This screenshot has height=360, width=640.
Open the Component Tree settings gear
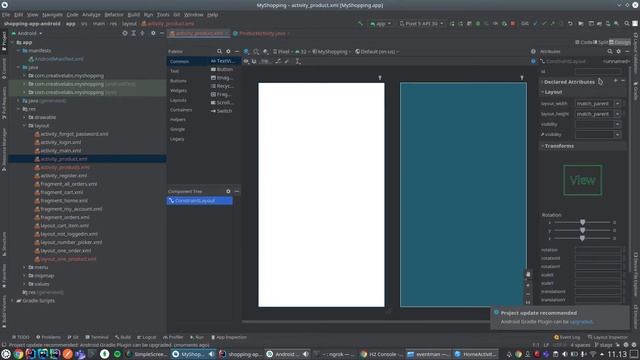click(x=228, y=191)
